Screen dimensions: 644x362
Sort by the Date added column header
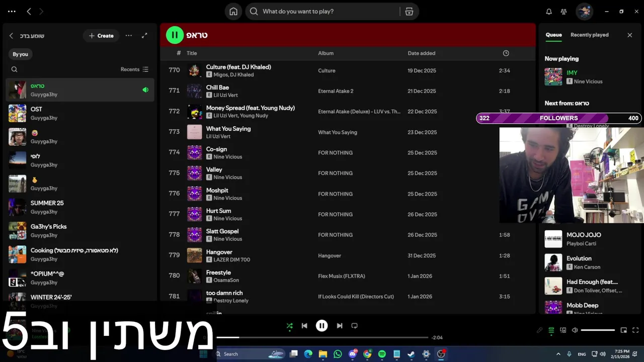pos(421,53)
